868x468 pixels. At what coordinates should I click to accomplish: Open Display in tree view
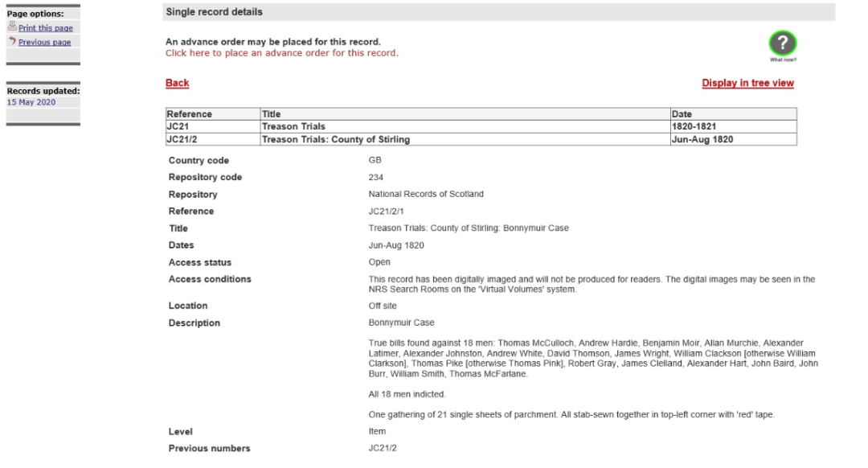coord(747,84)
